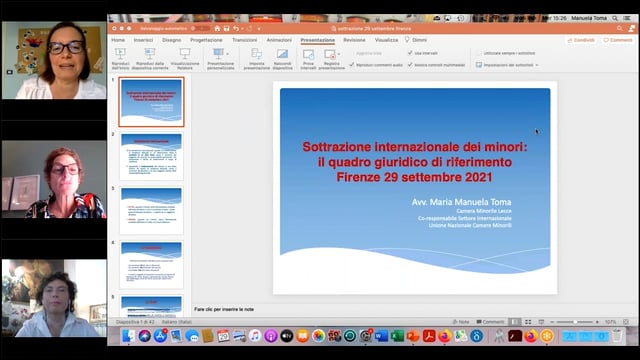Image resolution: width=640 pixels, height=360 pixels.
Task: Open PowerPoint from the Dock
Action: (413, 336)
